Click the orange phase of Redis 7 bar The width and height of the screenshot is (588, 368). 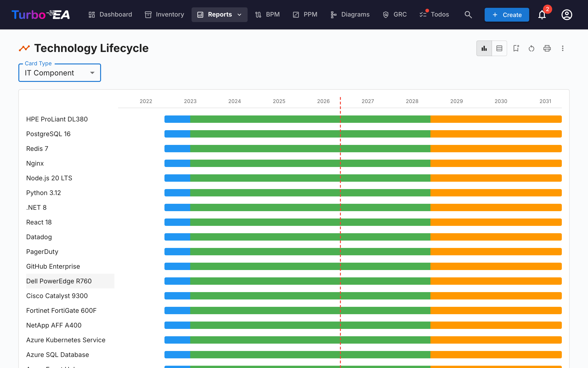point(496,149)
